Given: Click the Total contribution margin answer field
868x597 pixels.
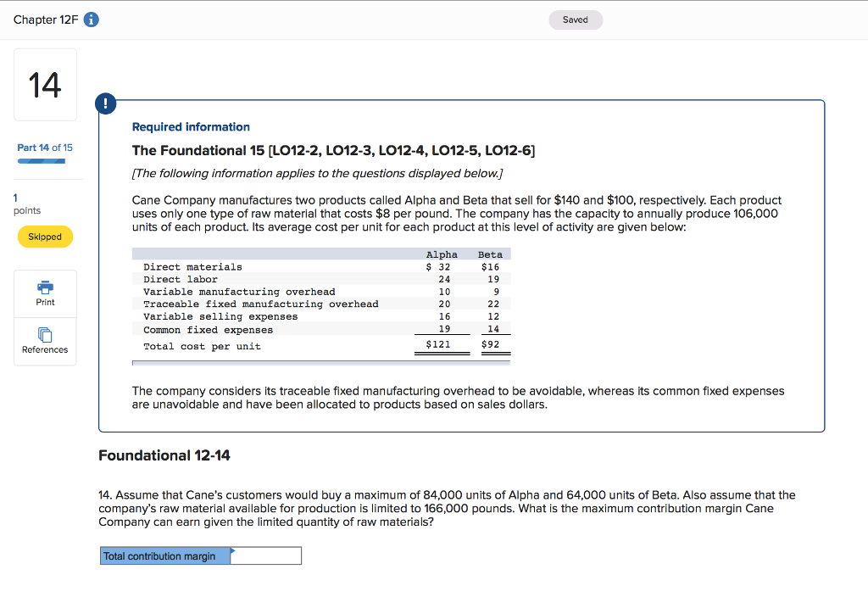Looking at the screenshot, I should 267,555.
